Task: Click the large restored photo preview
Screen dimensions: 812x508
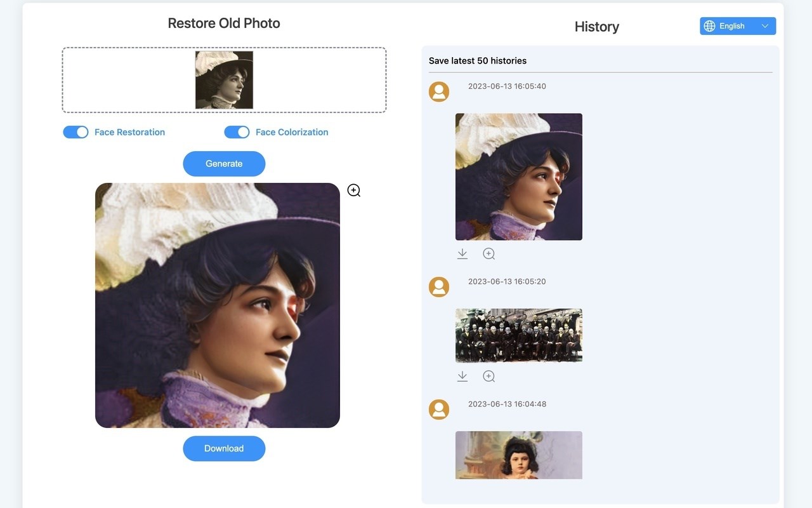Action: click(x=218, y=305)
